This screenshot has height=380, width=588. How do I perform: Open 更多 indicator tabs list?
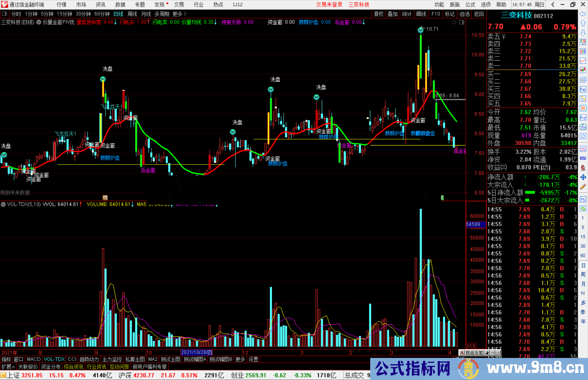coord(240,359)
